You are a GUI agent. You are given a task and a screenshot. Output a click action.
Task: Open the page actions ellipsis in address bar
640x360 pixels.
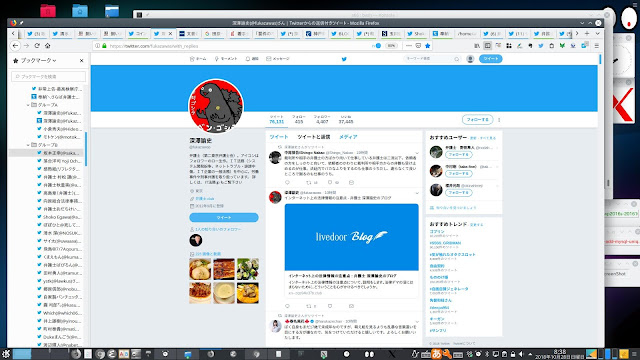click(409, 46)
